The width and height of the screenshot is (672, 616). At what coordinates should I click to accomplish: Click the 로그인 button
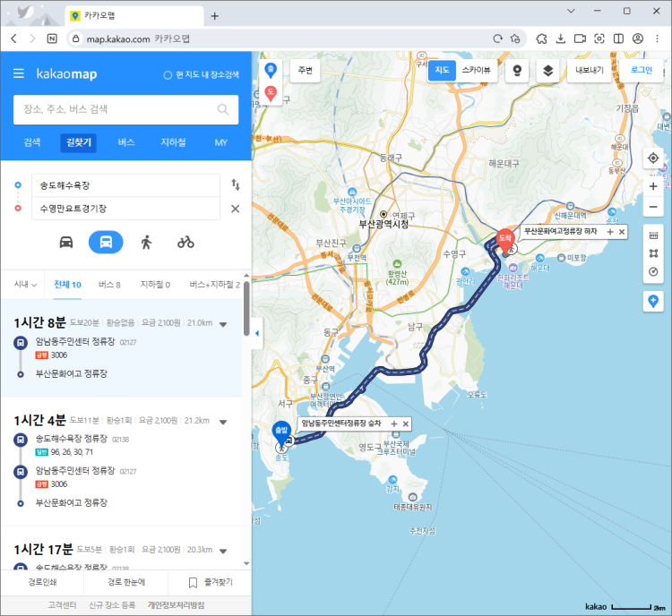point(642,70)
